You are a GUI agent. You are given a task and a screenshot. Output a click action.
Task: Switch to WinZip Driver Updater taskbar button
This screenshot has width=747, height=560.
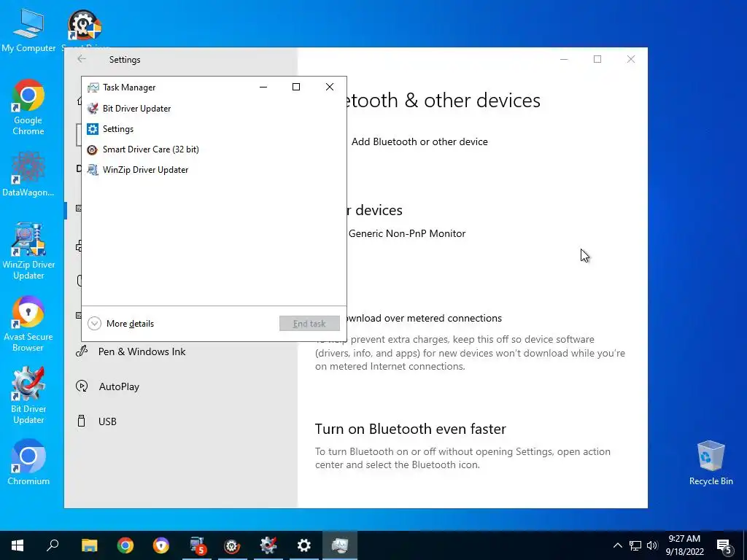coord(197,545)
